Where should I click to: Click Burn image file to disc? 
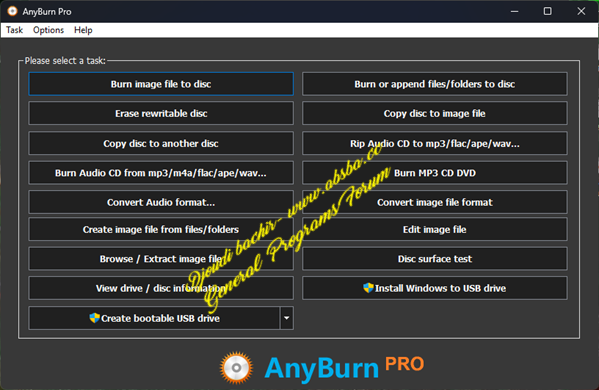(161, 84)
